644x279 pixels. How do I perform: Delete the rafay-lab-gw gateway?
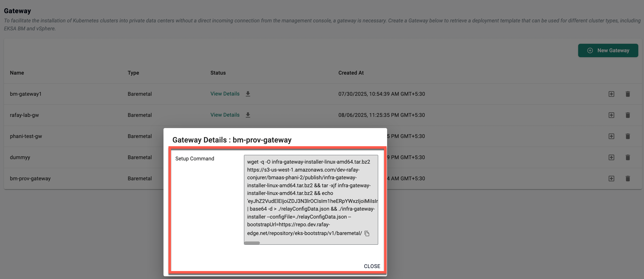point(628,115)
